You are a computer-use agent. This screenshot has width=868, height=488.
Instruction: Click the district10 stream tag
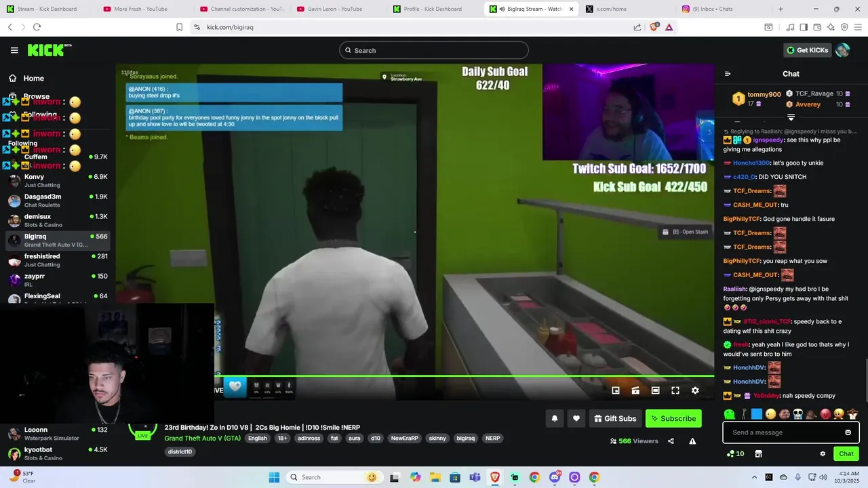[x=180, y=452]
